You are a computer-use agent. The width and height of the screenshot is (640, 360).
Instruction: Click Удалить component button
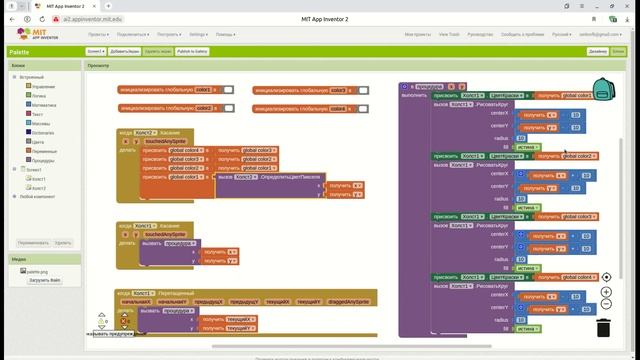click(63, 243)
